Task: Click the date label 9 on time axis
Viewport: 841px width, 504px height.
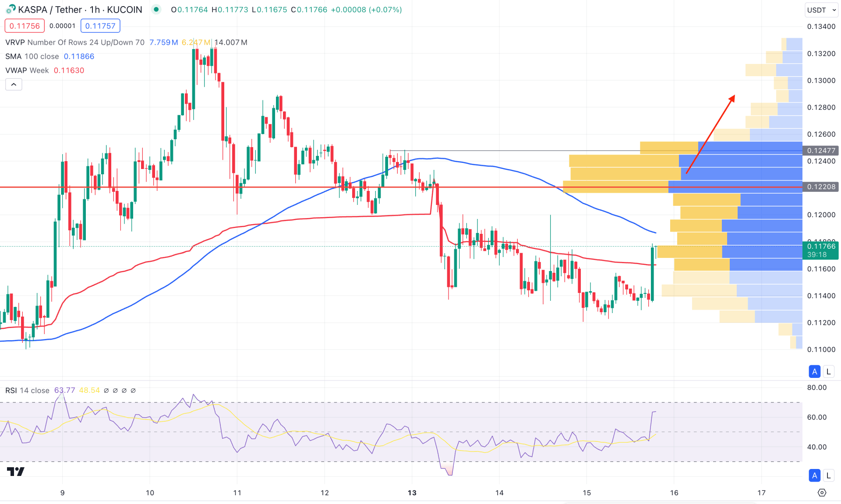Action: tap(62, 493)
